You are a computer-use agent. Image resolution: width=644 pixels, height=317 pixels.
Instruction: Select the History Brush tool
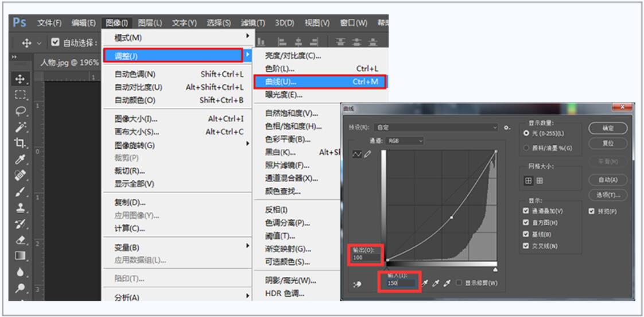point(20,223)
